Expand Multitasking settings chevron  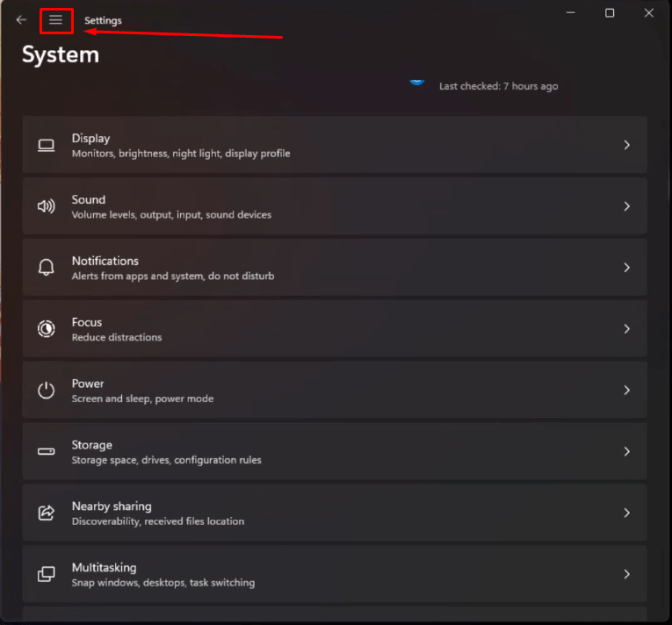(626, 574)
